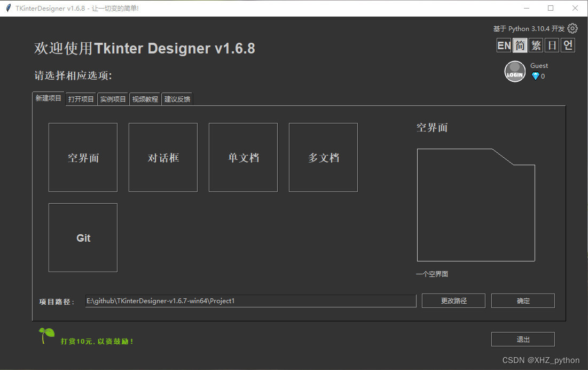This screenshot has height=370, width=588.
Task: Switch to the 打开项目 tab
Action: coord(81,99)
